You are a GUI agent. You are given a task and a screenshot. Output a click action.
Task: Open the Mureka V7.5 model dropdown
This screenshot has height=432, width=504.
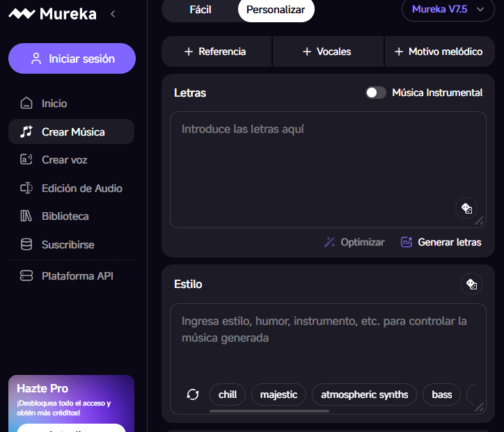click(448, 9)
